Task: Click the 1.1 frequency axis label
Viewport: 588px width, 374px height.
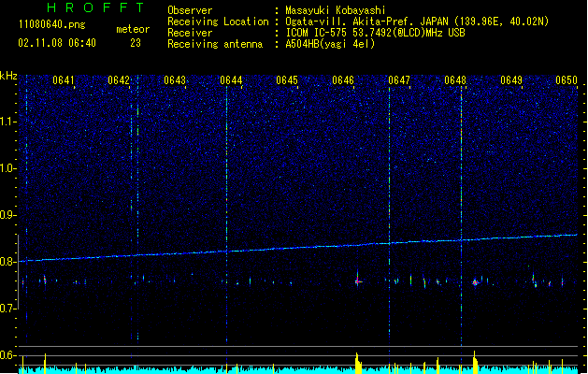Action: 8,122
